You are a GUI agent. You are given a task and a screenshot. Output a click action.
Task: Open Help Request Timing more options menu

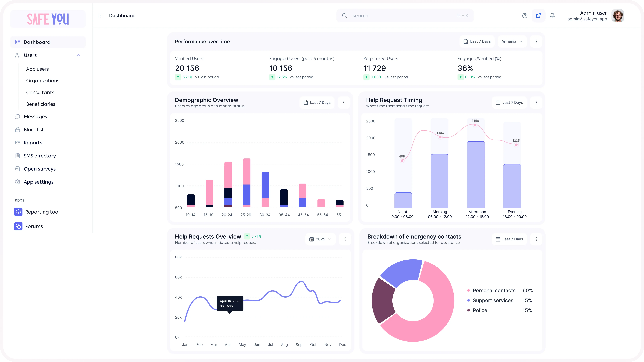(x=536, y=103)
